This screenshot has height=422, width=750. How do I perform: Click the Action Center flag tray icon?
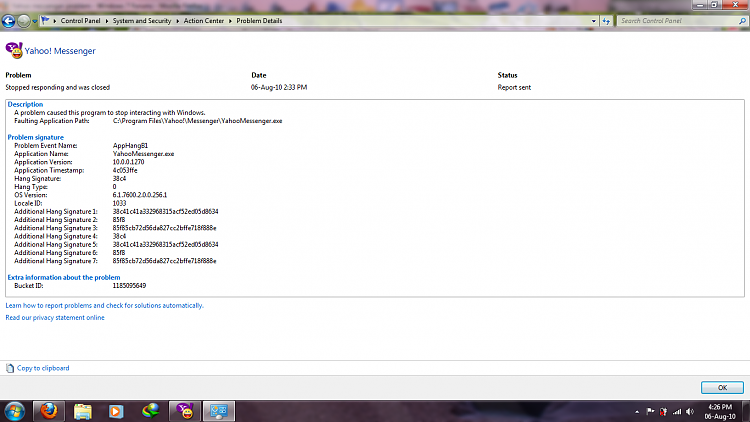pos(650,411)
